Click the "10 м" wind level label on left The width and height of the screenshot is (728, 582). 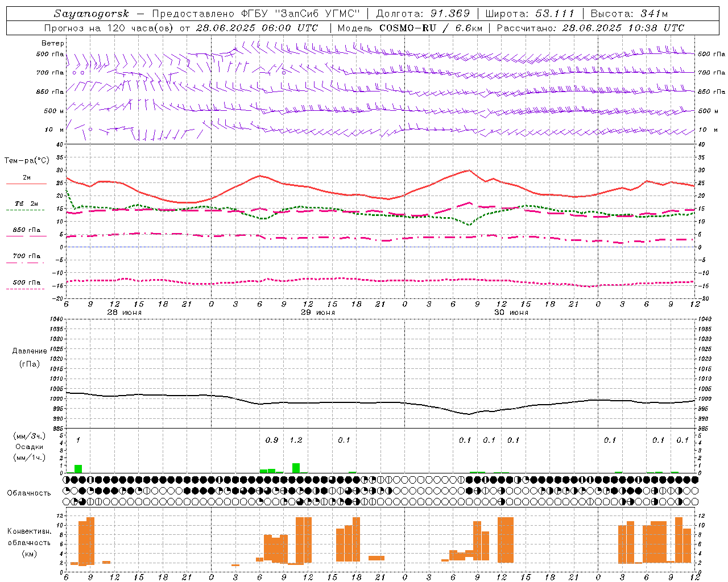coord(54,130)
